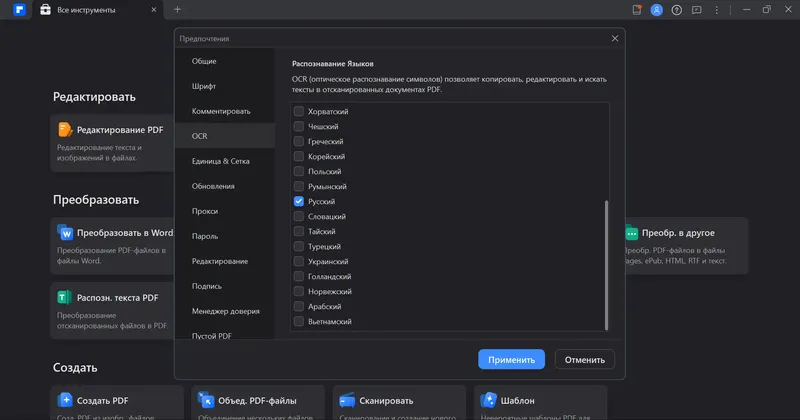Image resolution: width=800 pixels, height=420 pixels.
Task: Toggle the Румынский checkbox
Action: [298, 186]
